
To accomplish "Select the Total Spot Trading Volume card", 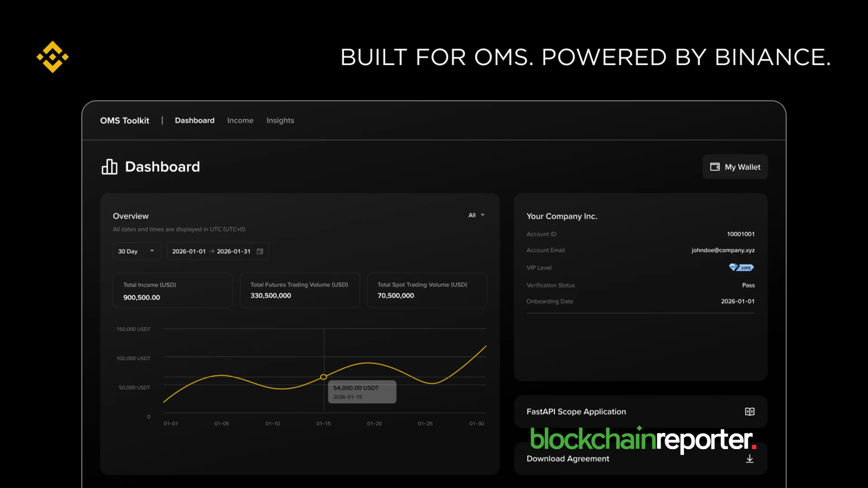I will pos(427,291).
